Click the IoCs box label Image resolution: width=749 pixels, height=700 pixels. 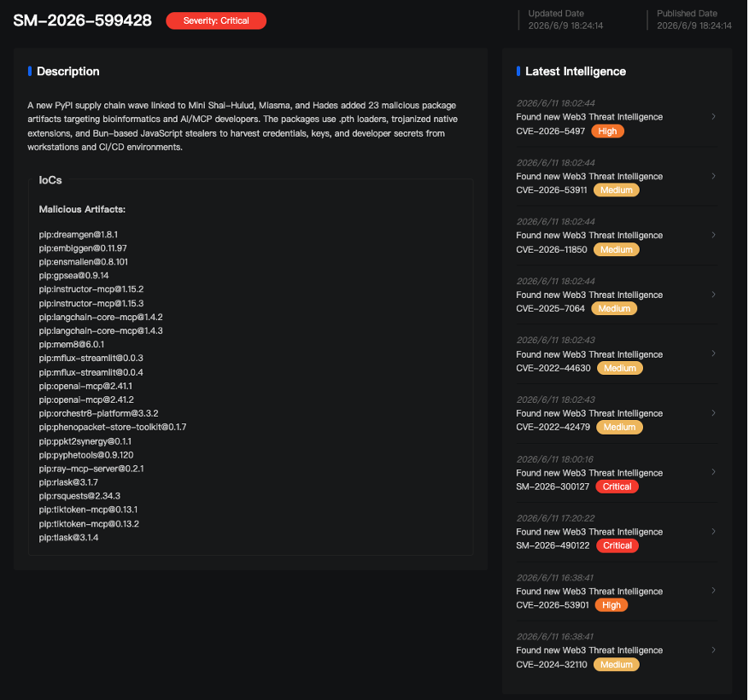coord(50,180)
